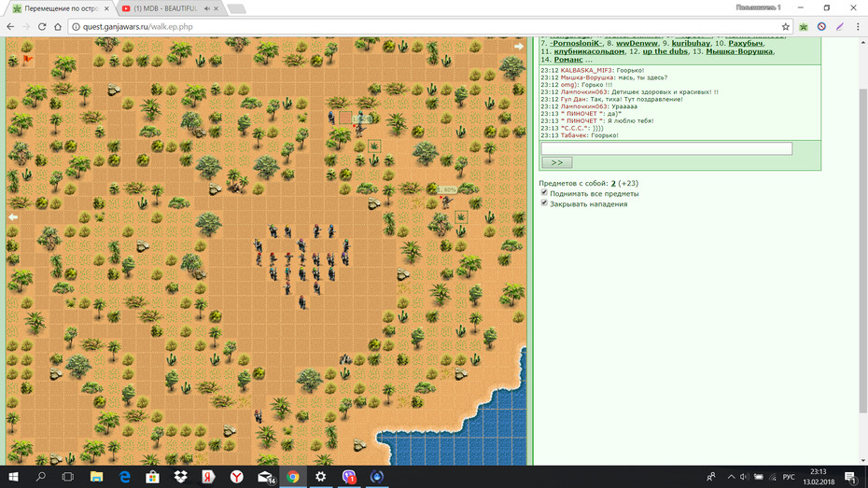868x488 pixels.
Task: Launch Microsoft Edge from taskbar
Action: 124,477
